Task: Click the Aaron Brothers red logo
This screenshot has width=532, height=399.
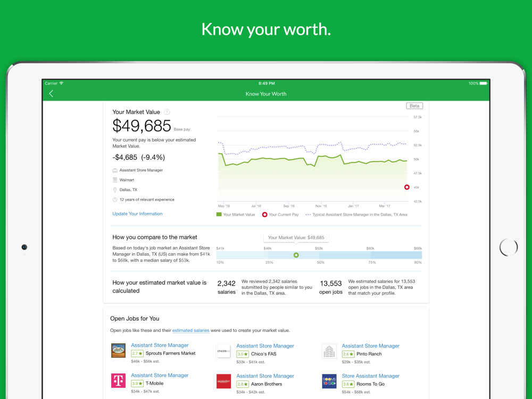Action: click(223, 381)
